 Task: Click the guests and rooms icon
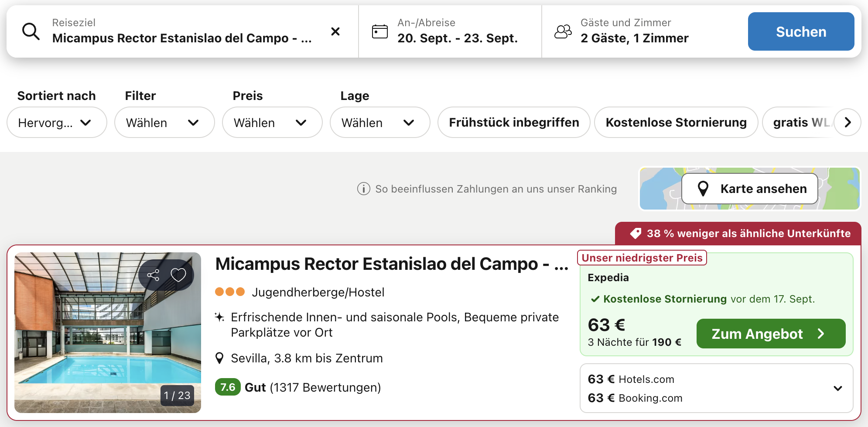click(x=563, y=31)
